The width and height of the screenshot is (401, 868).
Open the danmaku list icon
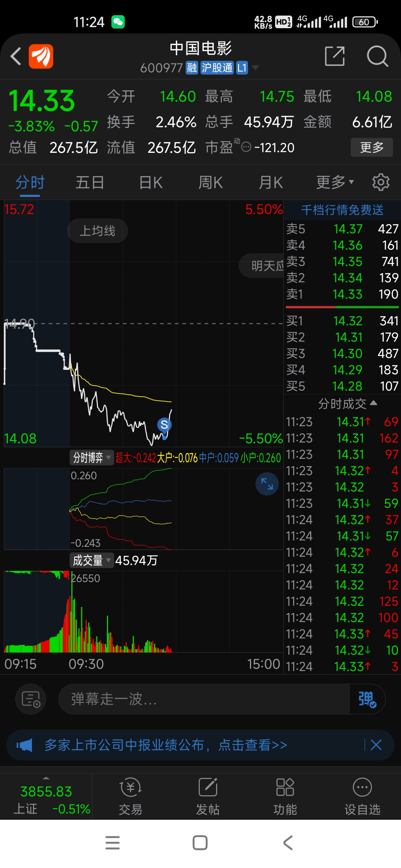coord(30,699)
